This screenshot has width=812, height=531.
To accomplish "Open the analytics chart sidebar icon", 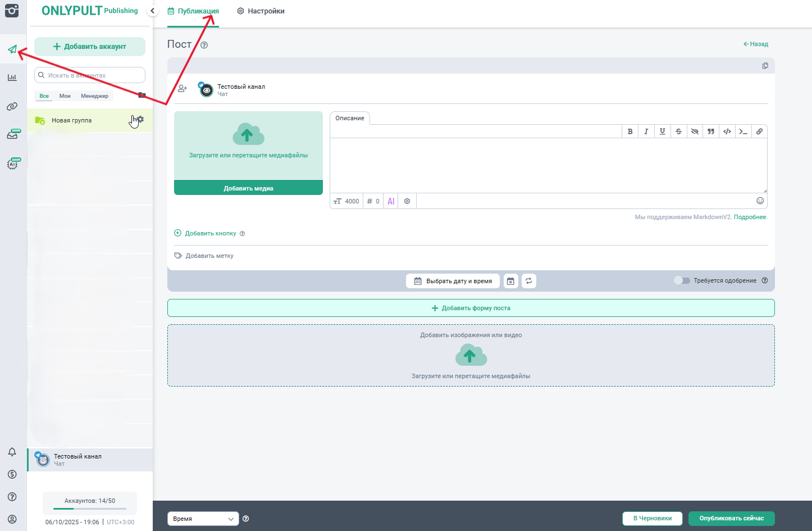I will click(12, 78).
